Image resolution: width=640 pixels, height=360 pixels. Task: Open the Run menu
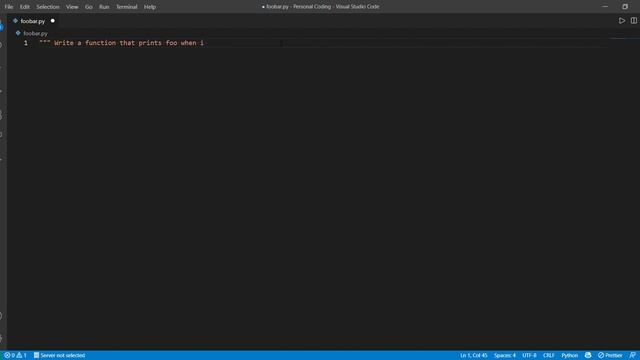pos(104,7)
